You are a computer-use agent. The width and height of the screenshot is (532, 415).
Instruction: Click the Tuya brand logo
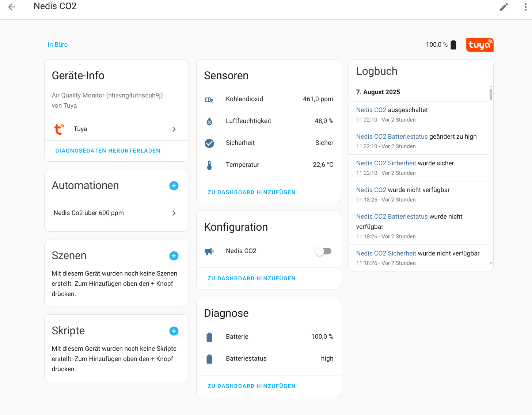coord(480,45)
